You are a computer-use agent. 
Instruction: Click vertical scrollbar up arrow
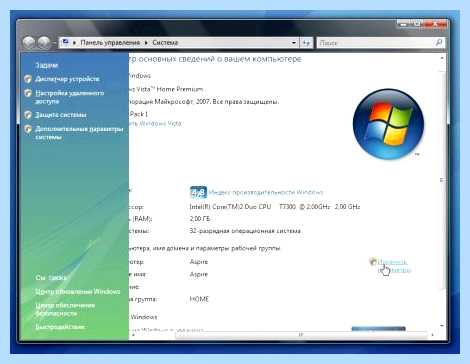point(442,58)
